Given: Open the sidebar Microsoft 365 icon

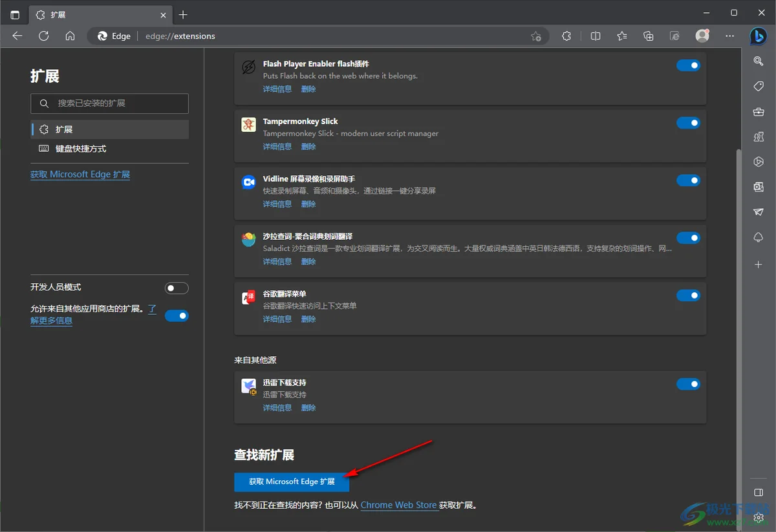Looking at the screenshot, I should point(759,162).
